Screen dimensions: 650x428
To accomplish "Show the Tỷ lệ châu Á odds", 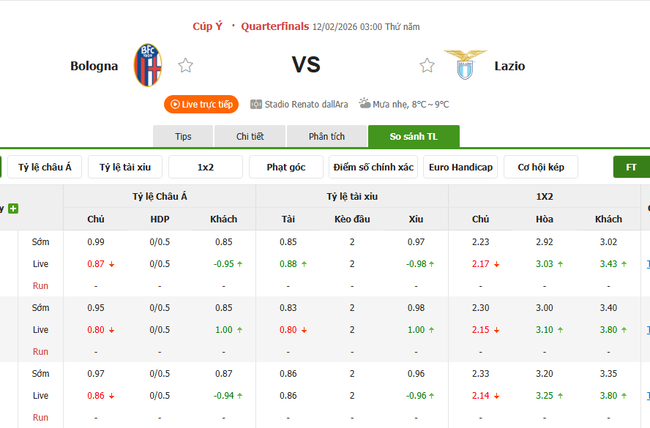I will pos(46,167).
